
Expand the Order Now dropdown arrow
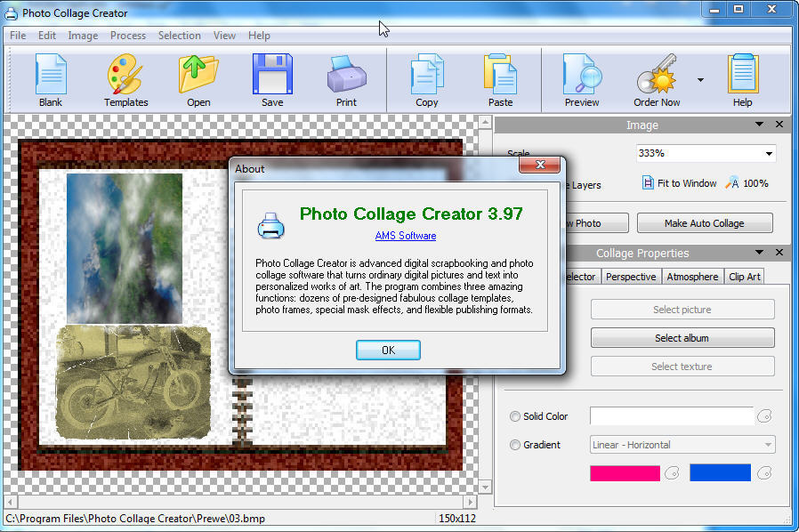699,79
